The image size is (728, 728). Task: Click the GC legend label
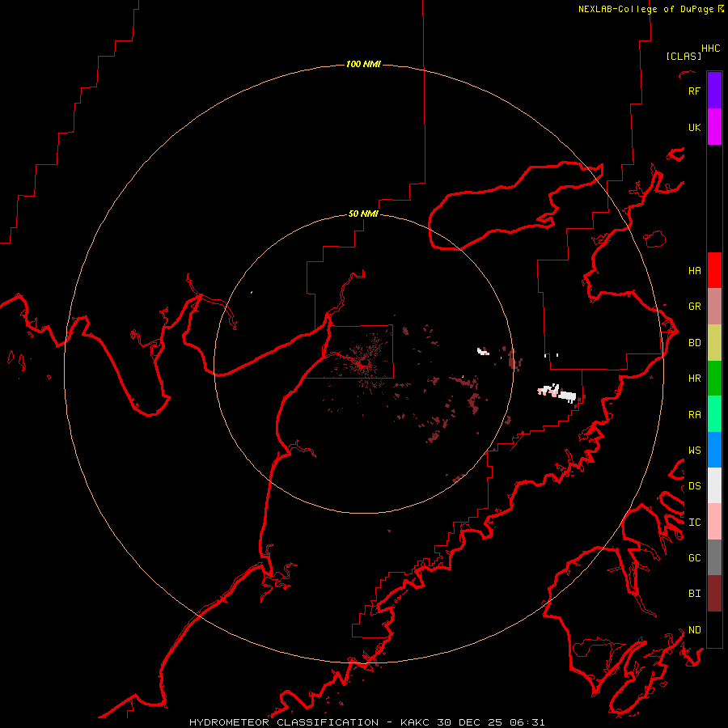694,558
